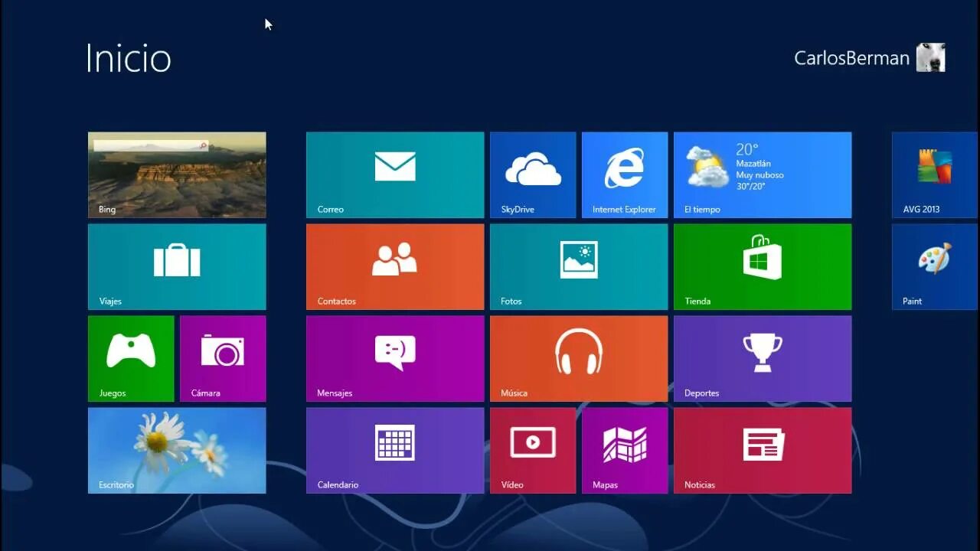Open the Deportes trophy tile
This screenshot has width=980, height=551.
coord(763,359)
